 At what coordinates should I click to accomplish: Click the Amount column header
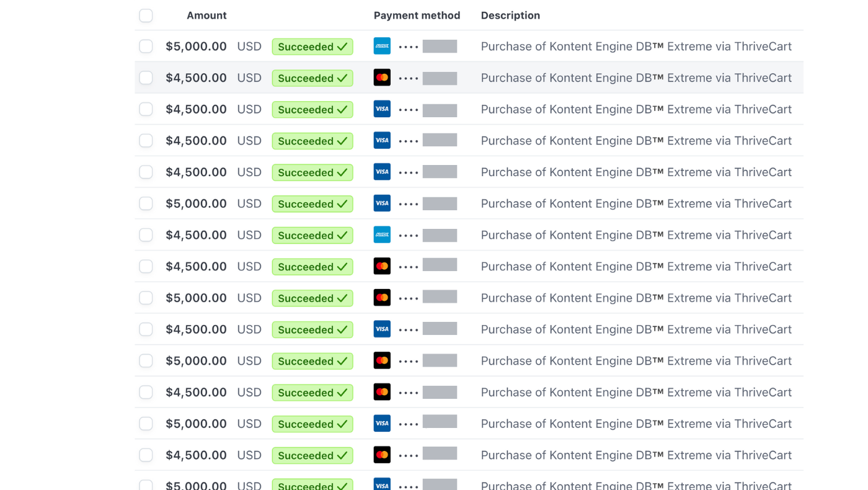pos(206,16)
